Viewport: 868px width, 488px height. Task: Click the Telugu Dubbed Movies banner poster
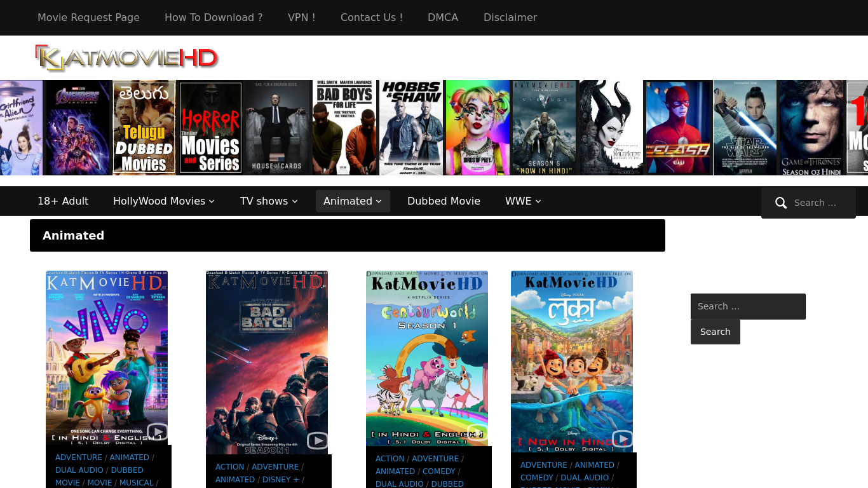[144, 128]
